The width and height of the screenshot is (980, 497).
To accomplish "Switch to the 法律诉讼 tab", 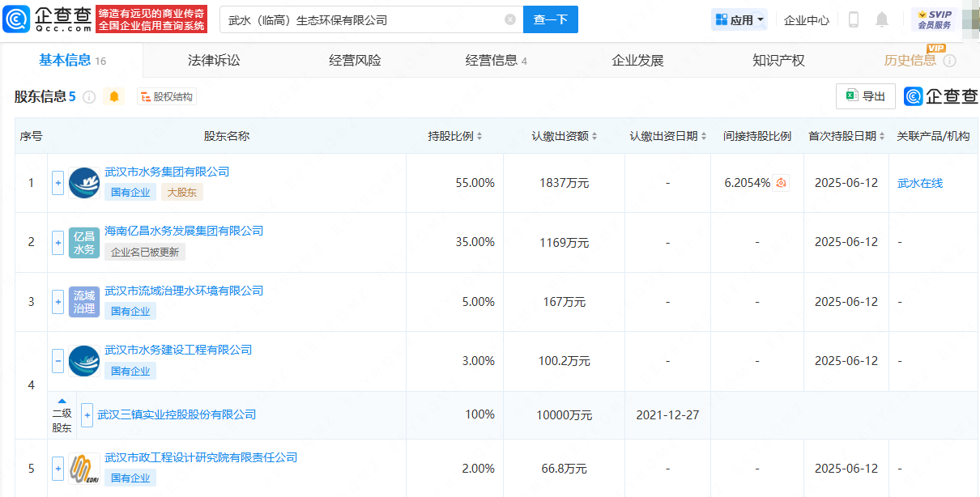I will click(x=214, y=61).
